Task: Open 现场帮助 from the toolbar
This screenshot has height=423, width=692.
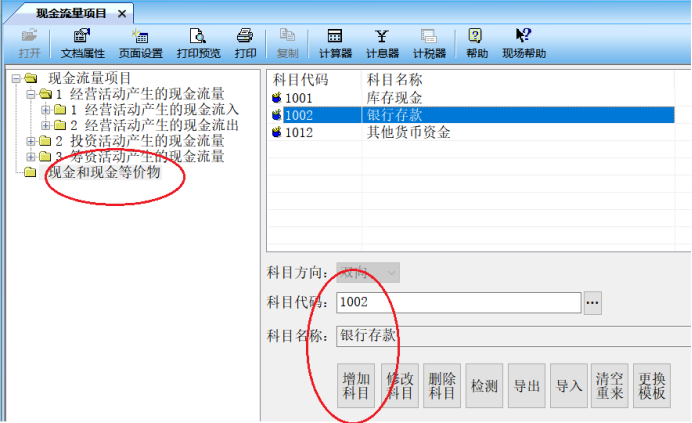Action: [x=523, y=43]
